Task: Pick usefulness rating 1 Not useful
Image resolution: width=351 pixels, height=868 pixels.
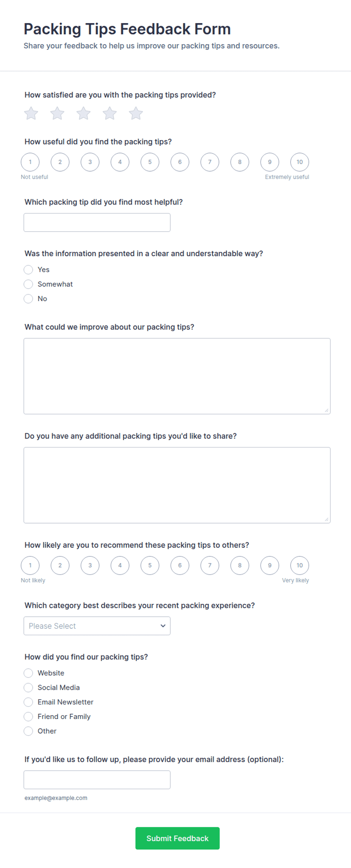Action: coord(30,162)
